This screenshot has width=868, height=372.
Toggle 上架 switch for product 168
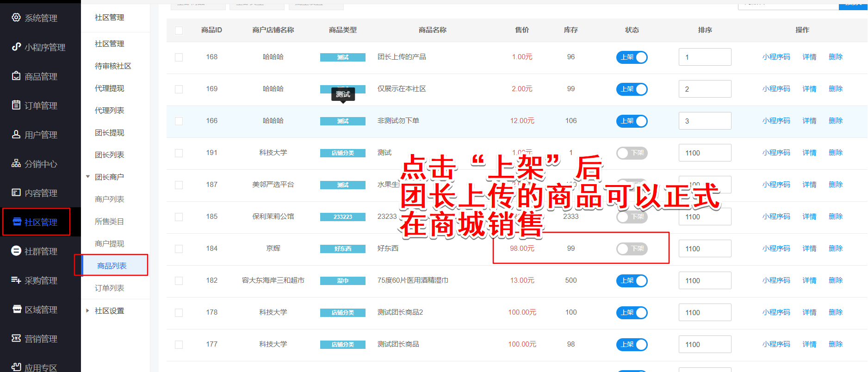[632, 57]
